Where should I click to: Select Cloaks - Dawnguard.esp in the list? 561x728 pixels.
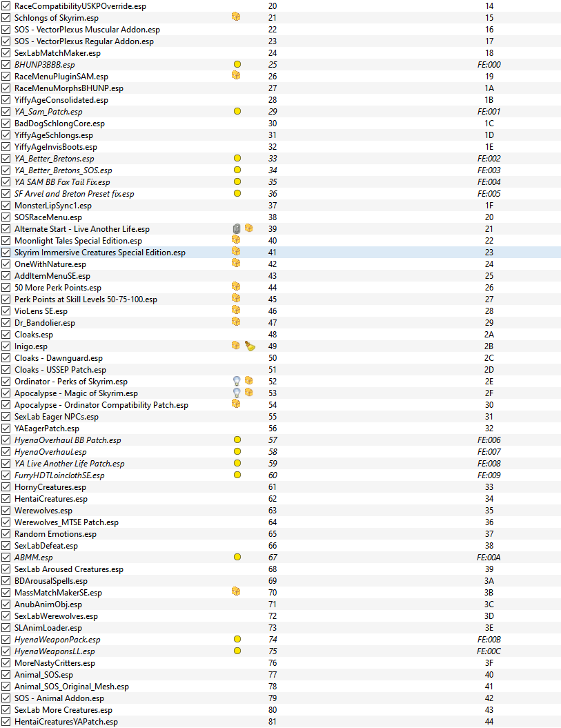point(59,358)
